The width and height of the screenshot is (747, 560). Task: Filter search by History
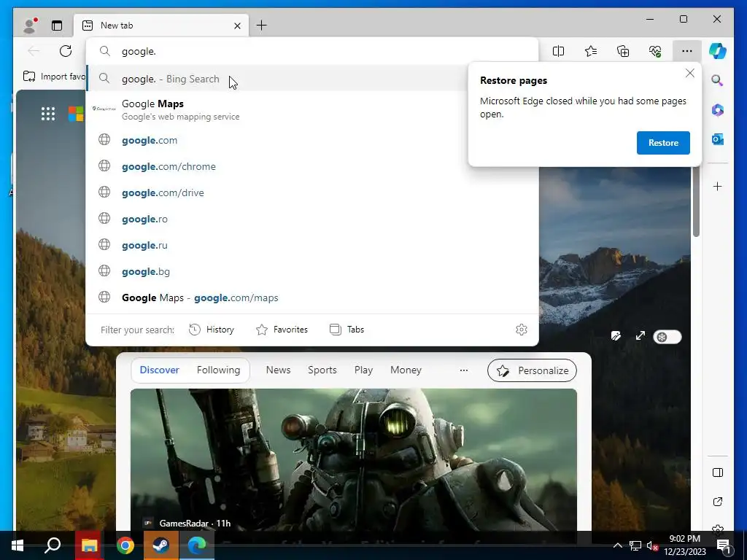pos(212,330)
